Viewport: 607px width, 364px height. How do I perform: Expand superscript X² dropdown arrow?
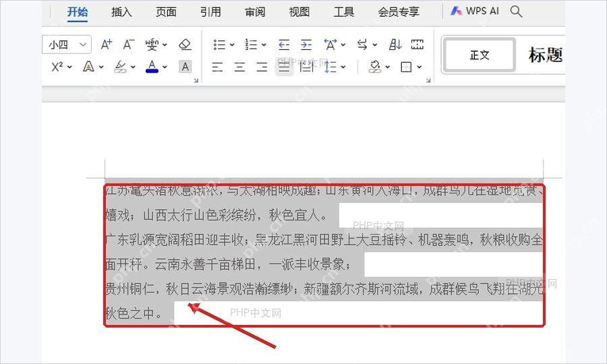pos(69,67)
